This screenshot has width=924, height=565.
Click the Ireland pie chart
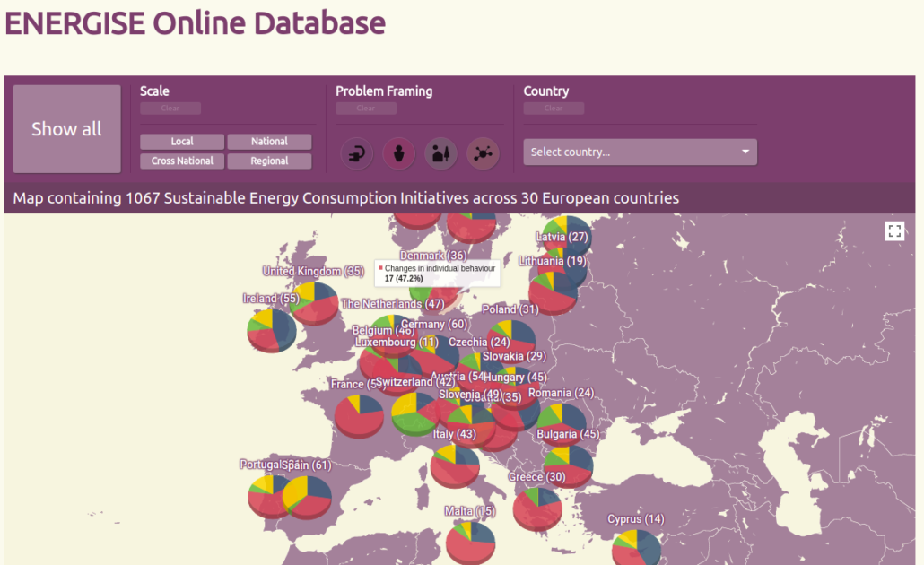(x=272, y=329)
